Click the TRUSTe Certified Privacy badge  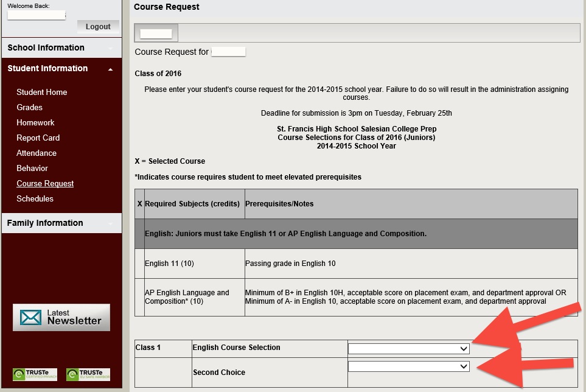pyautogui.click(x=35, y=374)
